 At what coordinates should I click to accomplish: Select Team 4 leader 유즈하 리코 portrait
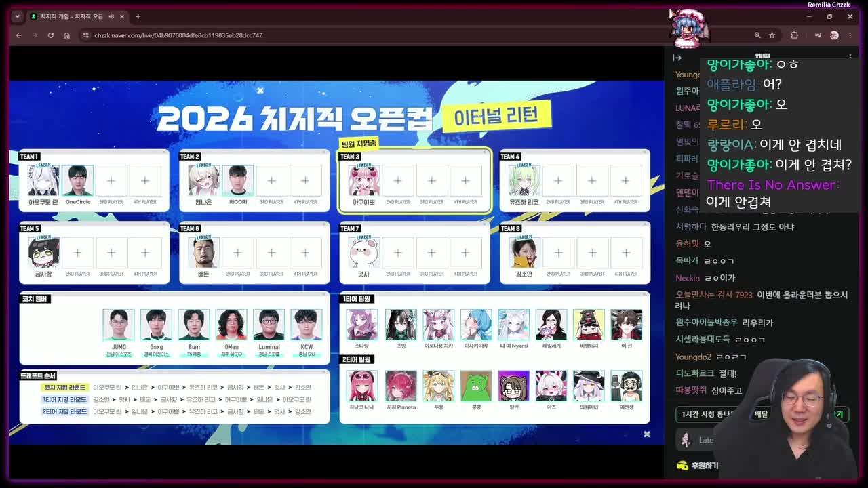524,180
